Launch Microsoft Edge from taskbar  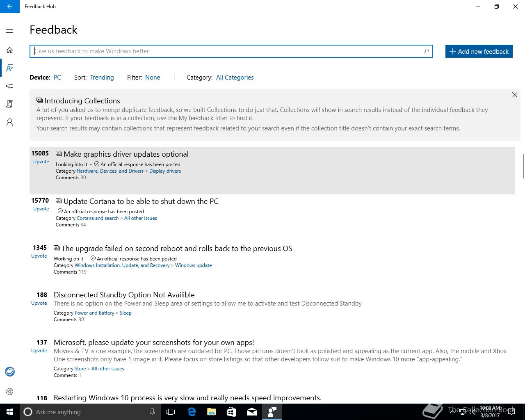coord(192,412)
